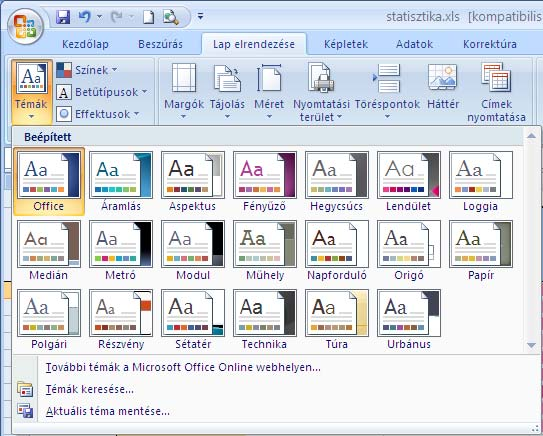Apply the Urbánus theme
The height and width of the screenshot is (436, 543).
(409, 320)
